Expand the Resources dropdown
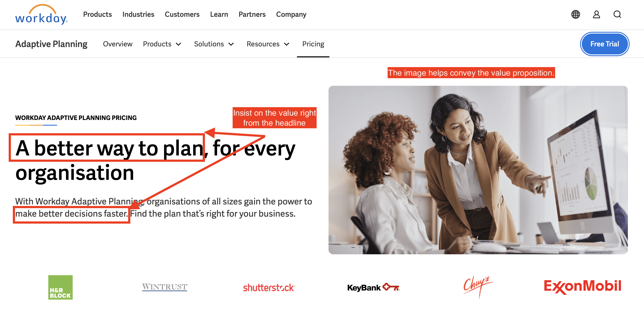 268,44
